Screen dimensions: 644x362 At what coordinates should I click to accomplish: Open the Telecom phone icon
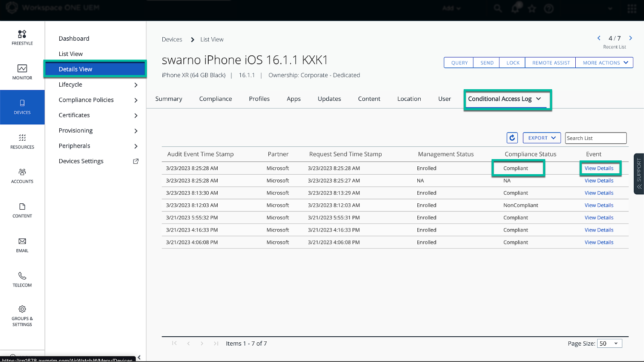pos(22,276)
